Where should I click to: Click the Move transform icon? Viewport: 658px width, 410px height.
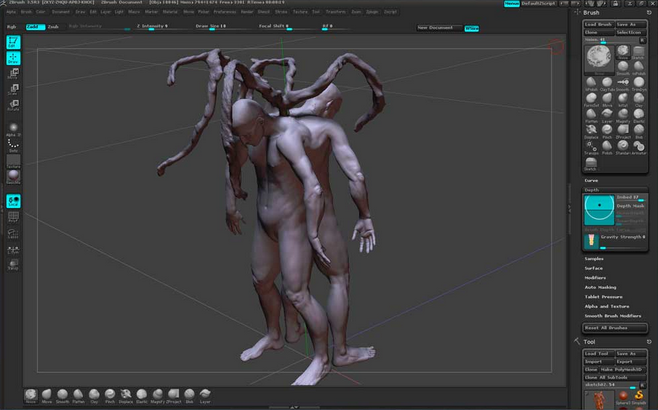[x=14, y=73]
